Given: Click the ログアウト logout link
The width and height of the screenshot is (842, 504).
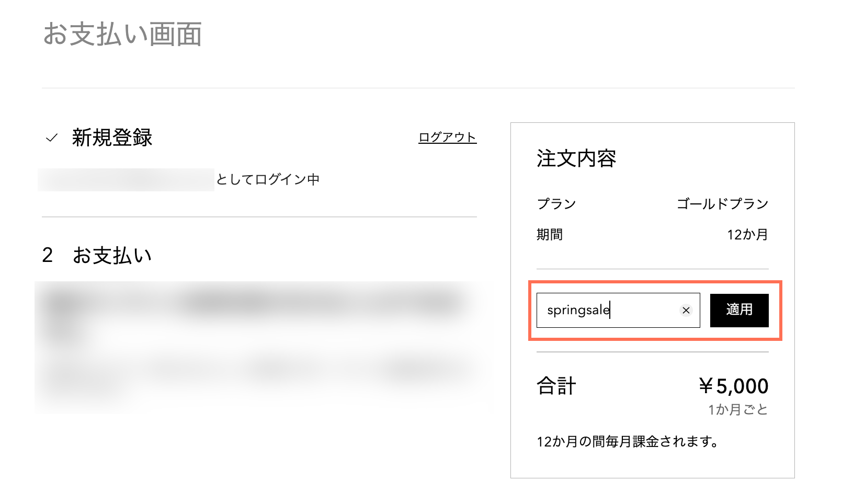Looking at the screenshot, I should click(x=447, y=138).
